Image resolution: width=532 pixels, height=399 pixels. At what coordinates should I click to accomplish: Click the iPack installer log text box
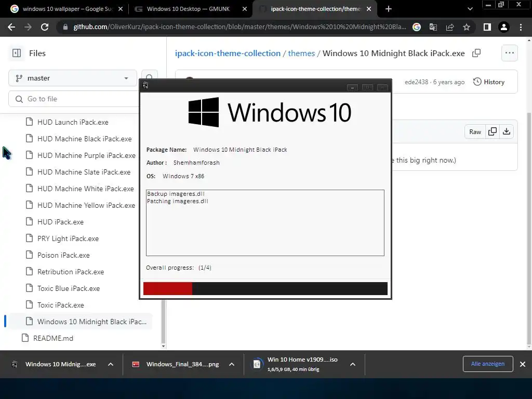265,222
